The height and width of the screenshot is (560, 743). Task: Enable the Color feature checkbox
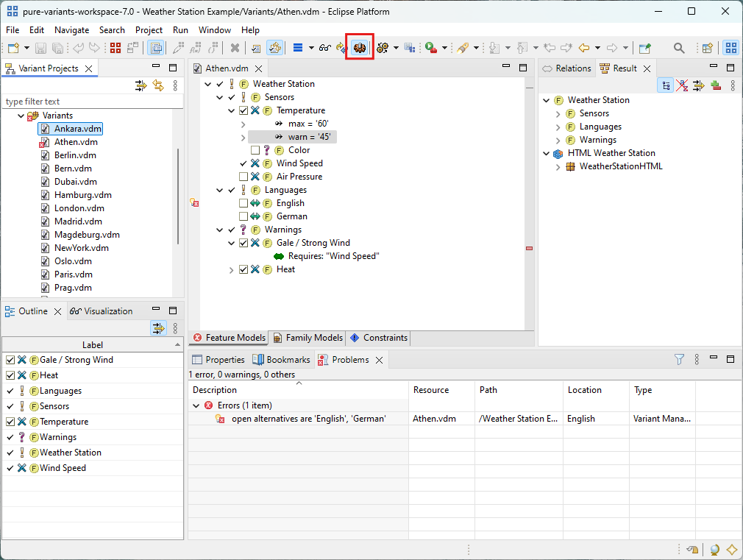[255, 150]
